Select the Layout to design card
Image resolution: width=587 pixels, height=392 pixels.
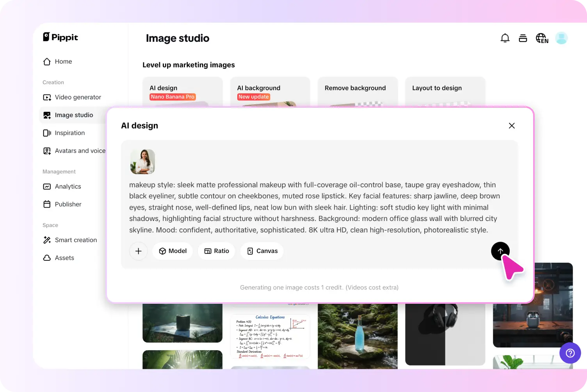point(445,91)
